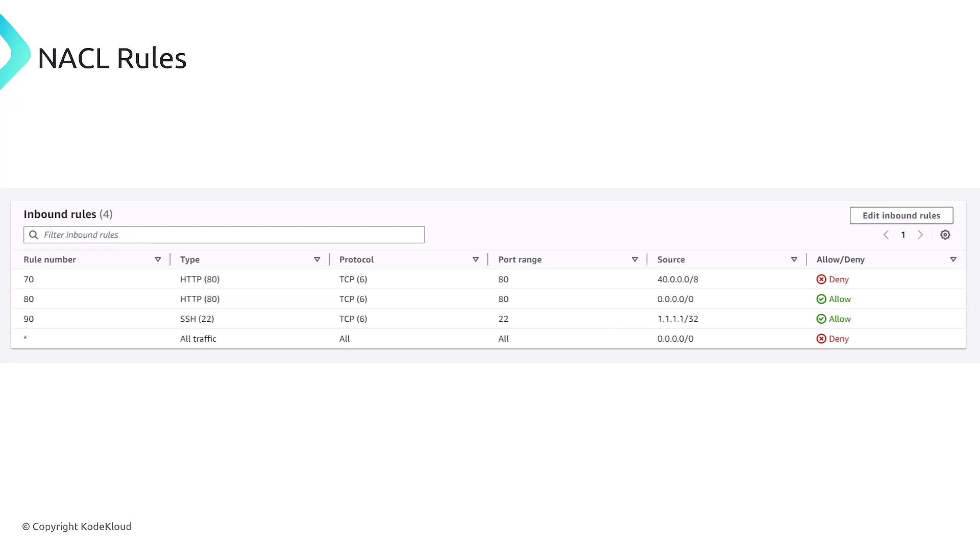980x551 pixels.
Task: Go to the next page arrow
Action: click(x=920, y=235)
